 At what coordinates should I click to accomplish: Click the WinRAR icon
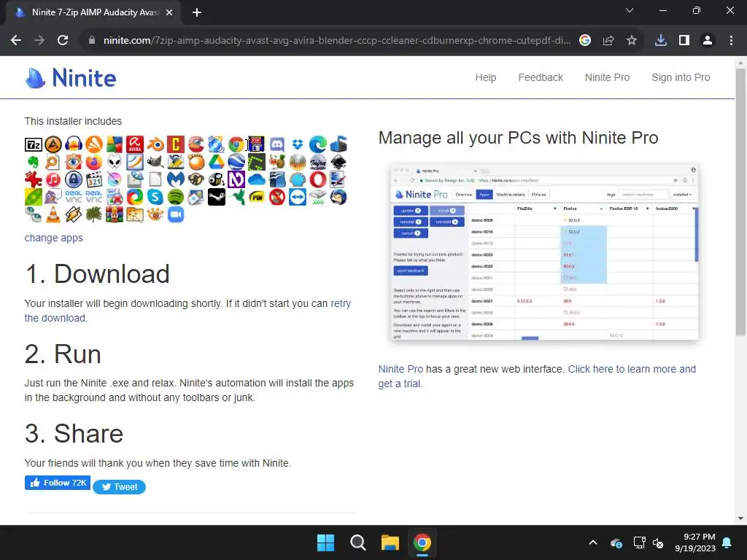pos(115,215)
